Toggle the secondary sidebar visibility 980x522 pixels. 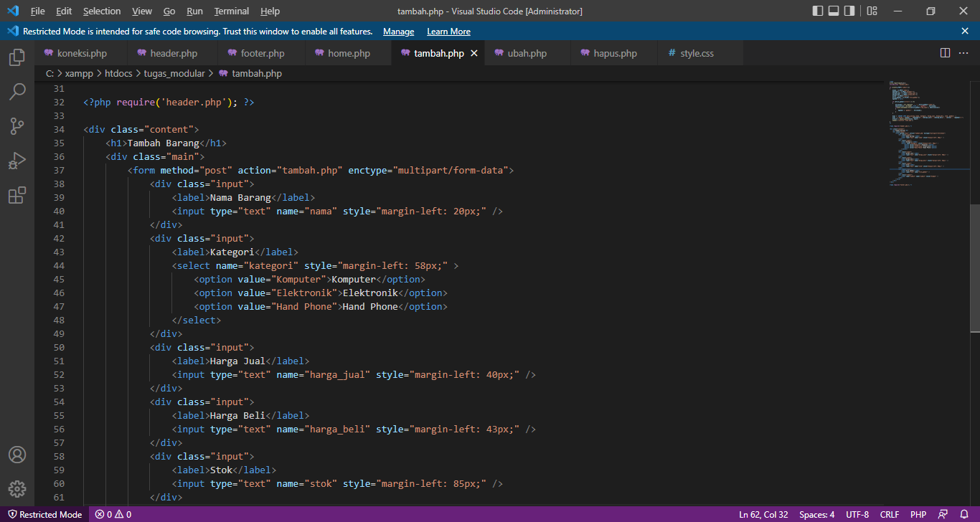click(850, 11)
